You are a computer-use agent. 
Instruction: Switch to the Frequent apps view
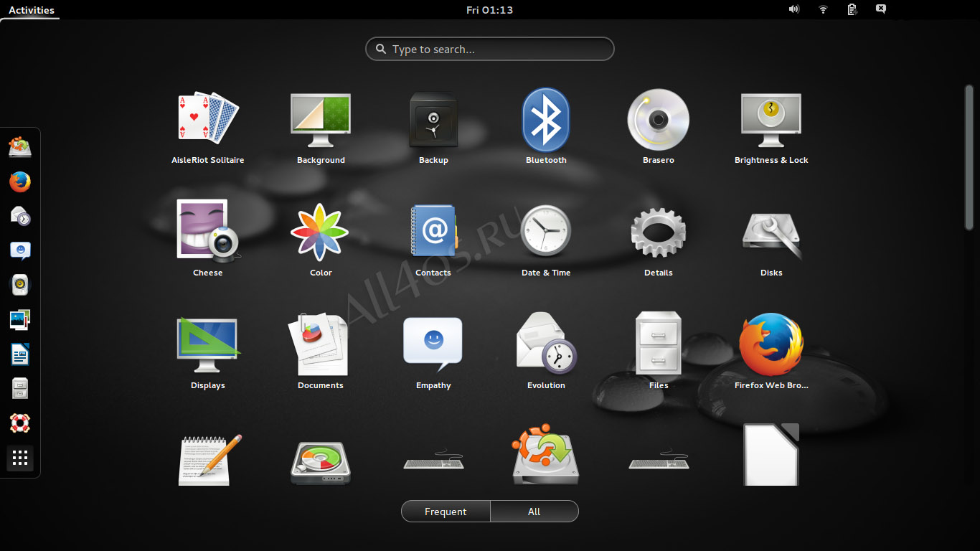(x=446, y=512)
